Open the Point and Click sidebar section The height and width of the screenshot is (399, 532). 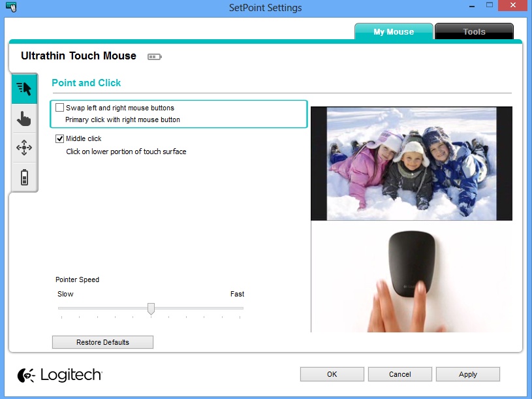click(x=24, y=89)
